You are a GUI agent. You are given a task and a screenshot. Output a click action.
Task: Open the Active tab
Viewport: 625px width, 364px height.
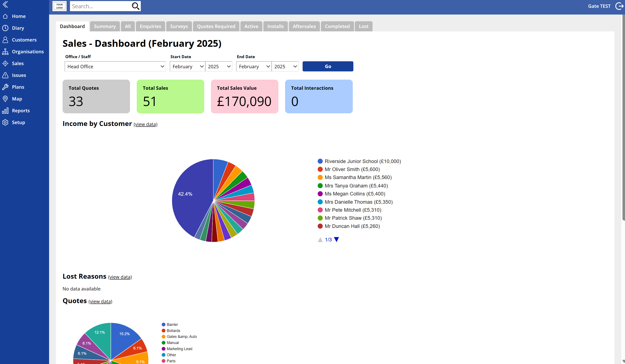(251, 26)
